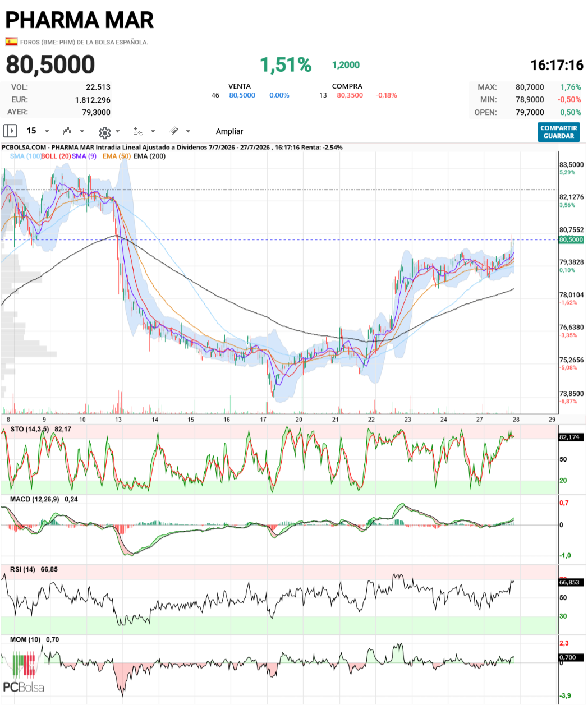Image resolution: width=588 pixels, height=705 pixels.
Task: Click the RSI (14) indicator label
Action: click(22, 569)
